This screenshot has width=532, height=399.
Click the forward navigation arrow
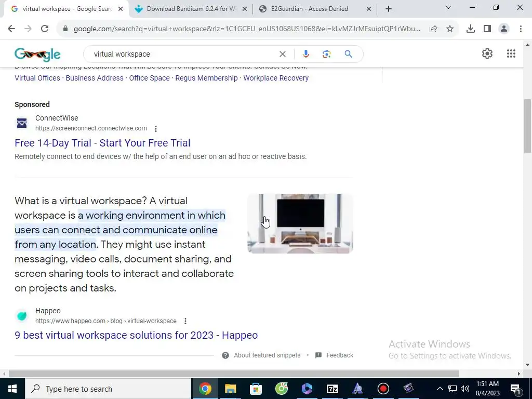pos(28,29)
